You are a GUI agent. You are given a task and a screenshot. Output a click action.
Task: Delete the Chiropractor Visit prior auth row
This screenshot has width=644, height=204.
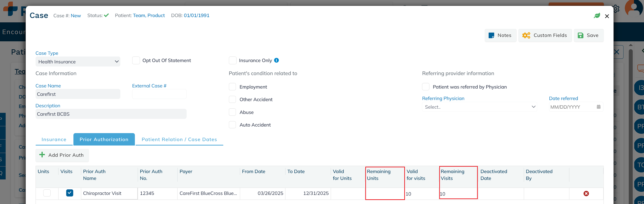pos(586,194)
